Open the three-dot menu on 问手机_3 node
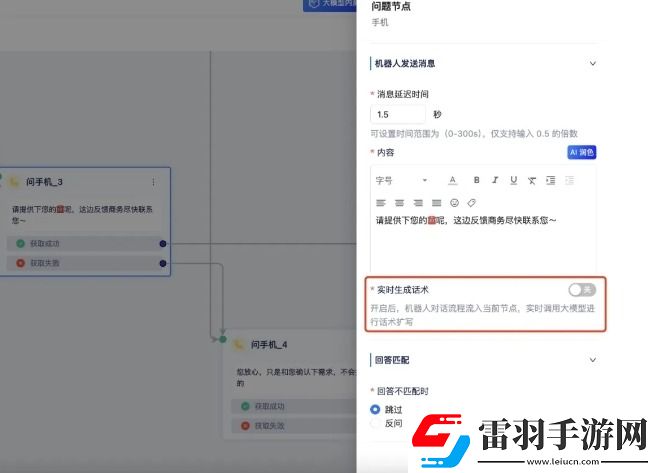 coord(154,182)
